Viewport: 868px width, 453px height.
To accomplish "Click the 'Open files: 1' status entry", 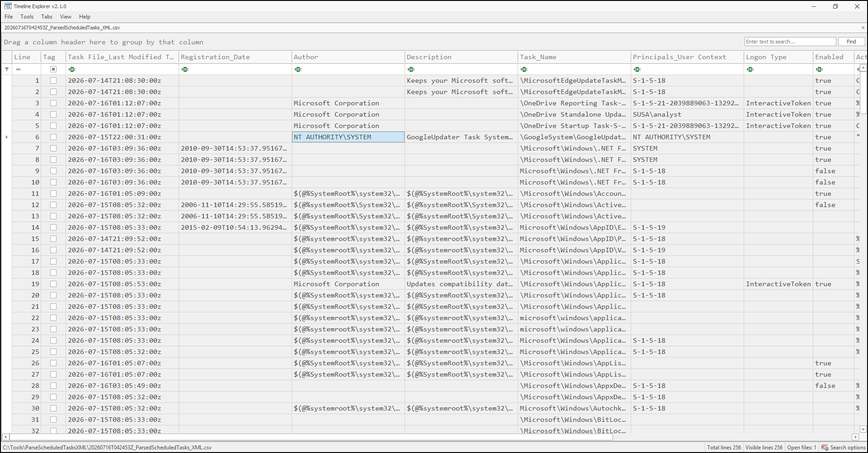I will (802, 448).
